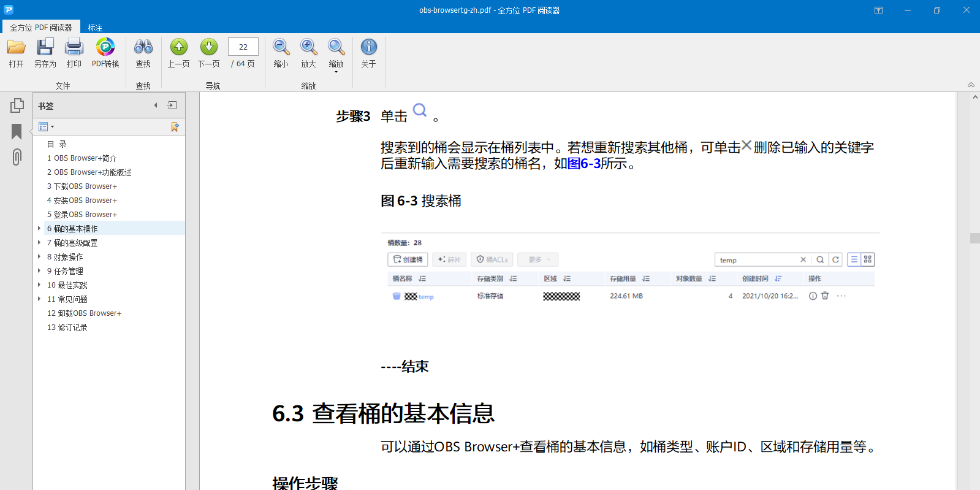Screen dimensions: 980x490
Task: Toggle the page thumbnails side panel
Action: point(17,105)
